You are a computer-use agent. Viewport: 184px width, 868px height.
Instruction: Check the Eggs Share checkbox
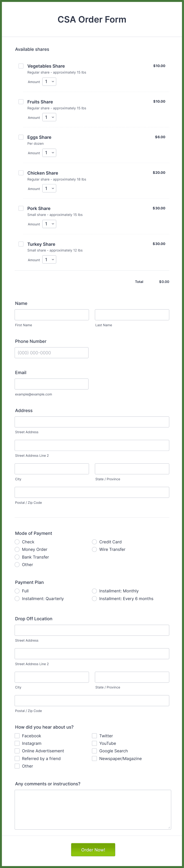21,137
